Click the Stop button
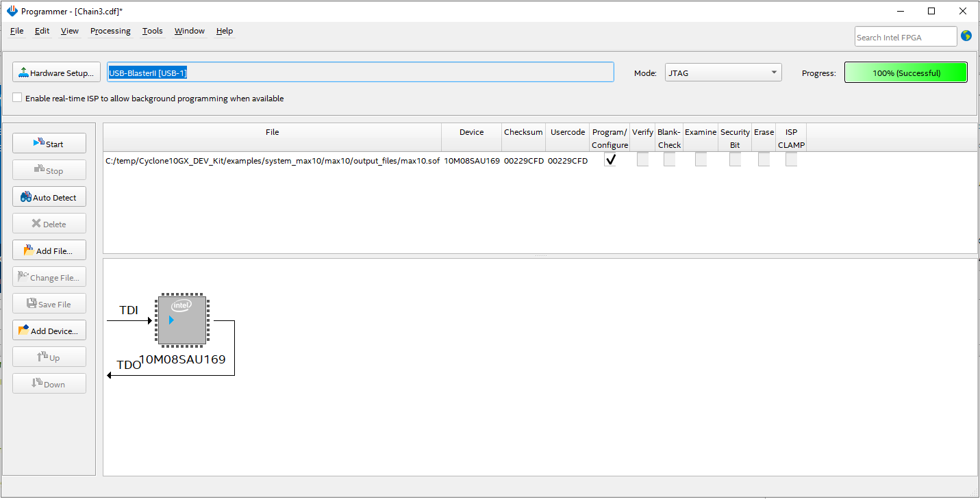The image size is (980, 499). pyautogui.click(x=49, y=170)
